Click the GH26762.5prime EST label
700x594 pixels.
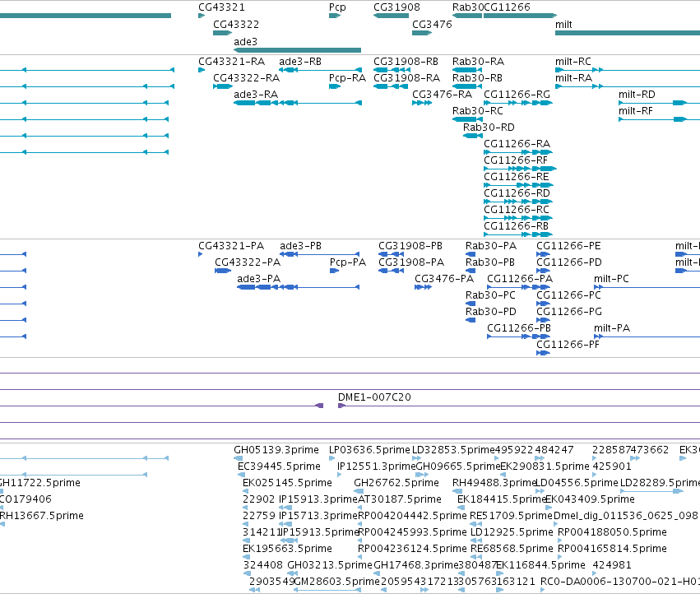pyautogui.click(x=396, y=483)
